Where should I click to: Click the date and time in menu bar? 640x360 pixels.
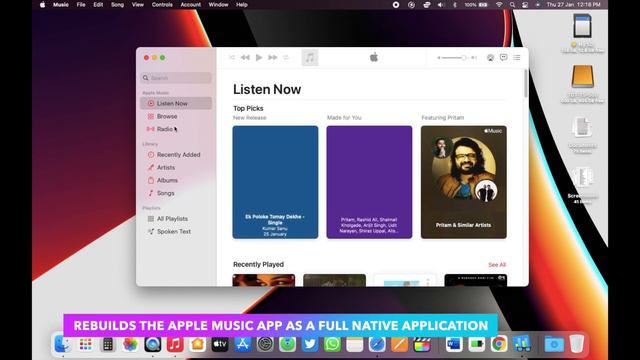click(573, 5)
